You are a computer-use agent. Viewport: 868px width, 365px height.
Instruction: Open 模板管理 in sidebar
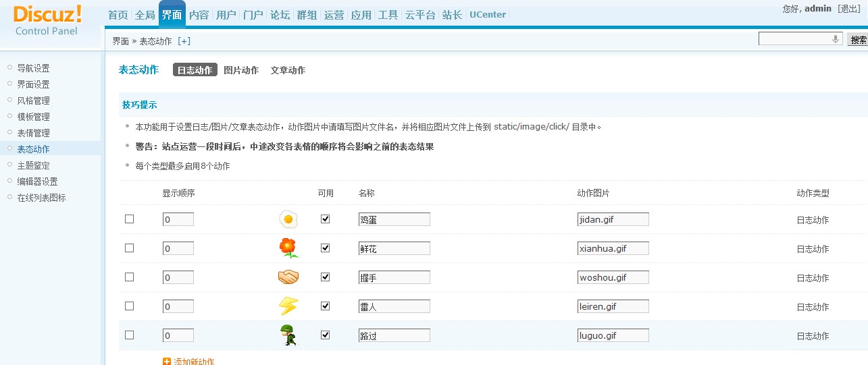tap(33, 117)
